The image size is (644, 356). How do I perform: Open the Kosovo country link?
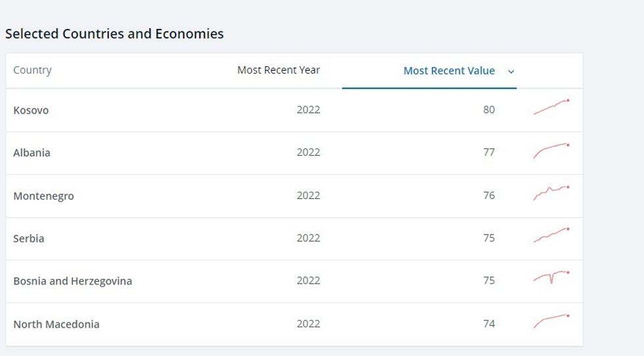click(31, 110)
